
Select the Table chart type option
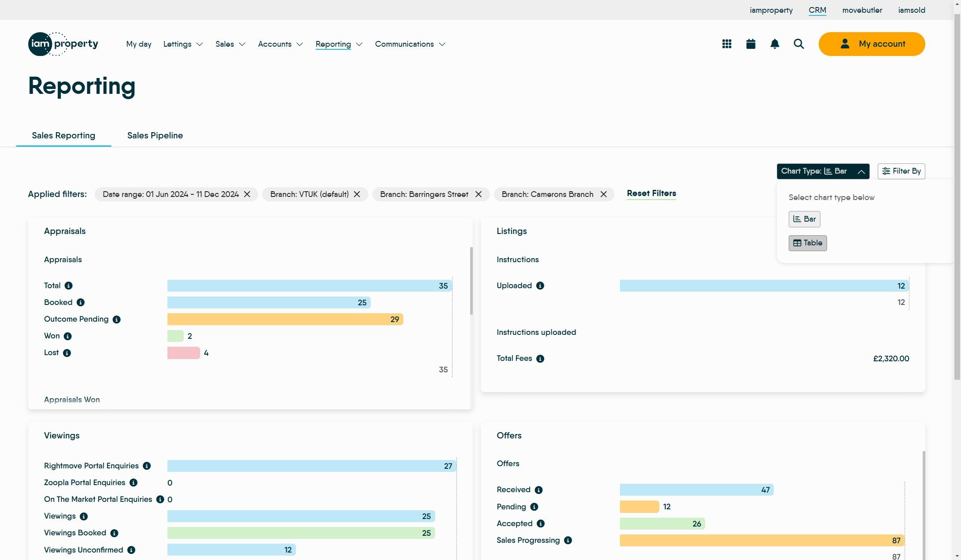807,243
